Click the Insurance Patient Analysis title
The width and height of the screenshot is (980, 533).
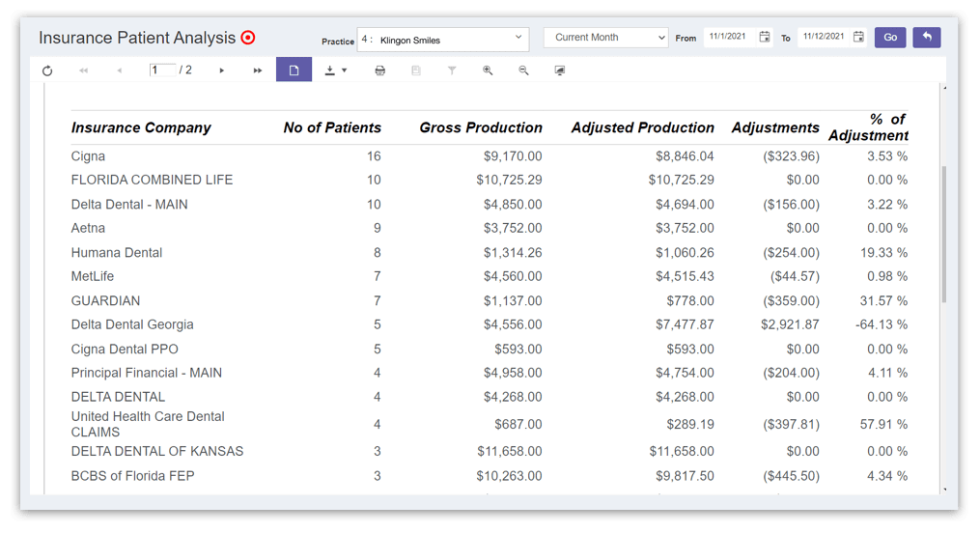[137, 38]
